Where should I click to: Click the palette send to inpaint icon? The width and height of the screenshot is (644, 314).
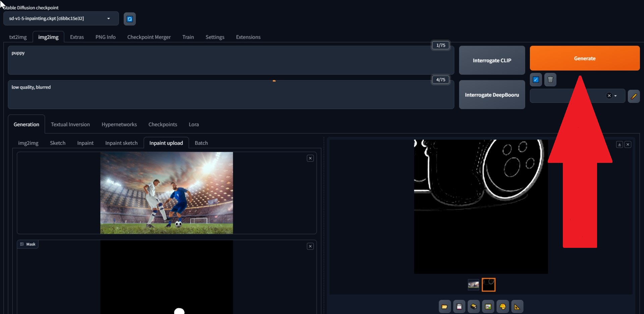coord(502,307)
